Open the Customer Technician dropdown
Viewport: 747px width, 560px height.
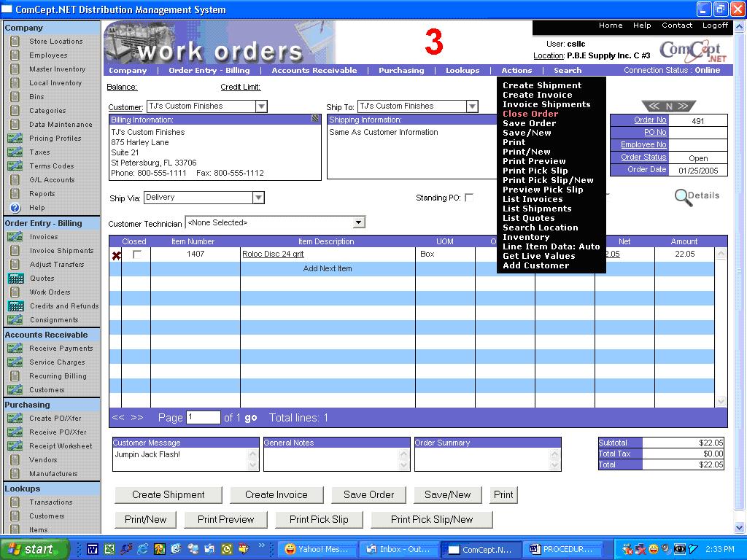(358, 222)
